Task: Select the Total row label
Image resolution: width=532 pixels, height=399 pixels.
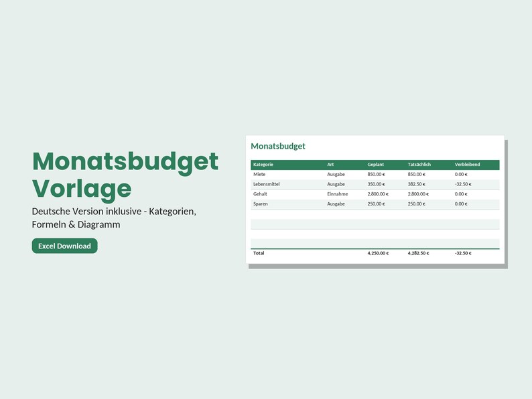Action: [259, 253]
